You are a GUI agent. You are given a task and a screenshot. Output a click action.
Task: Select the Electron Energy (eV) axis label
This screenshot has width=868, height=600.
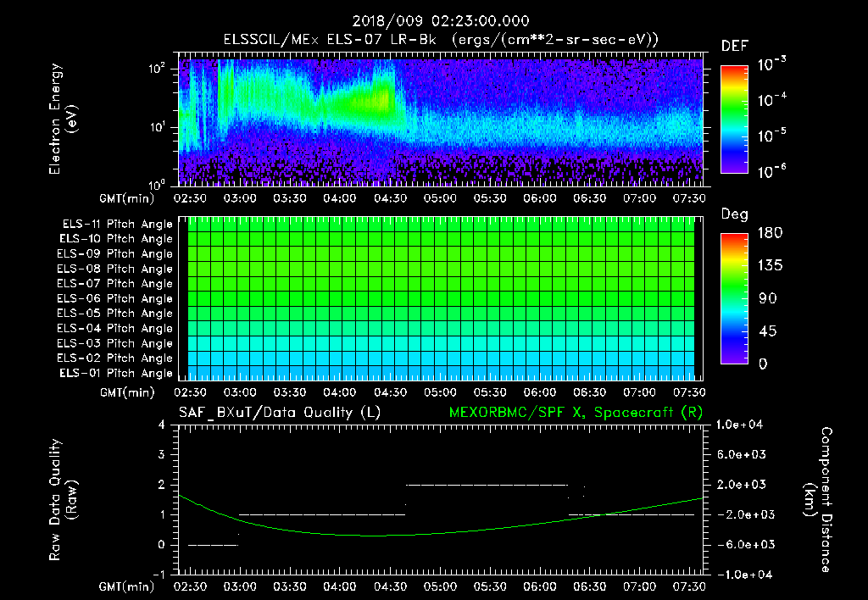pos(63,119)
